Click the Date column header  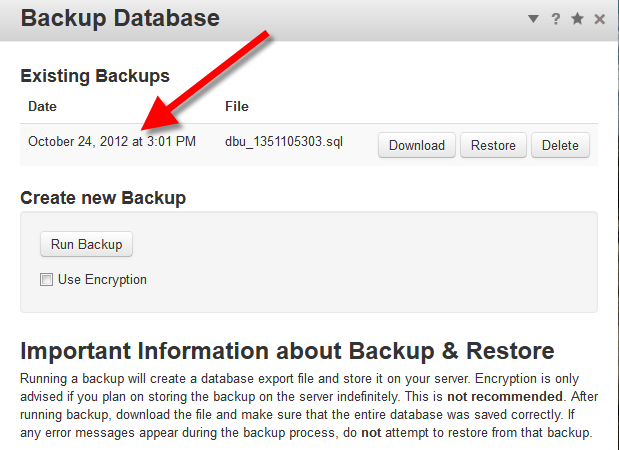click(x=43, y=106)
